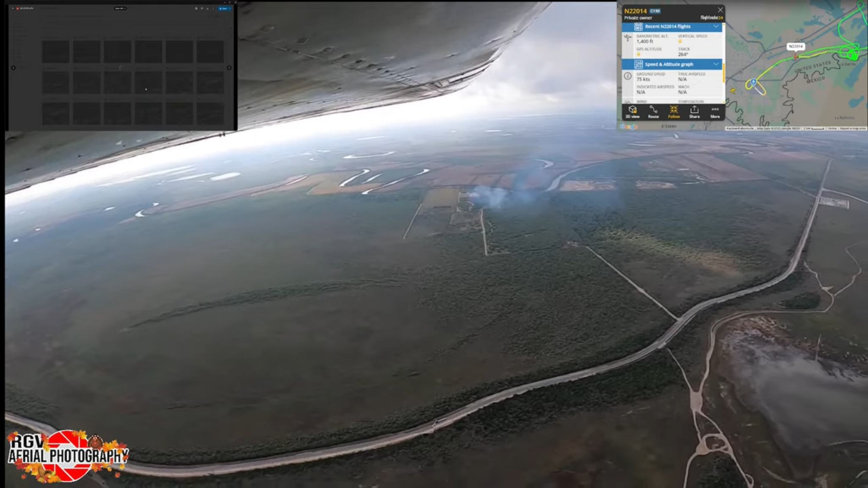
Task: Go to next image with right arrow
Action: click(x=229, y=68)
